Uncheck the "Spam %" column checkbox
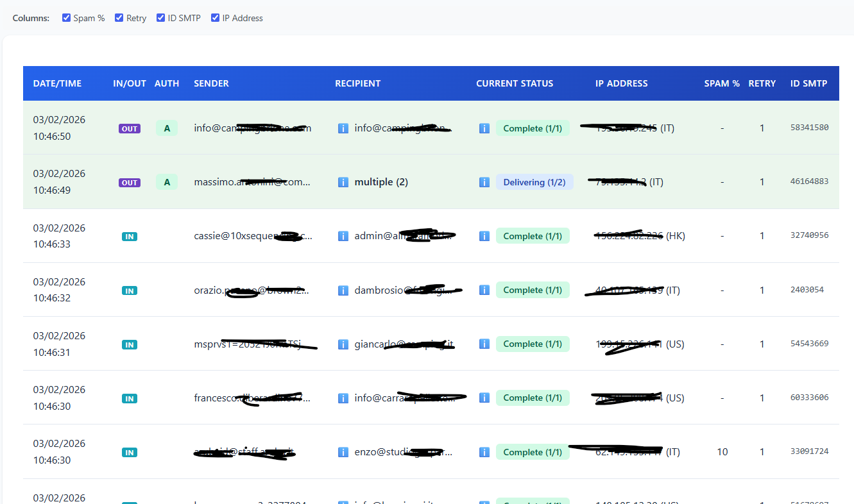This screenshot has width=854, height=504. coord(66,18)
